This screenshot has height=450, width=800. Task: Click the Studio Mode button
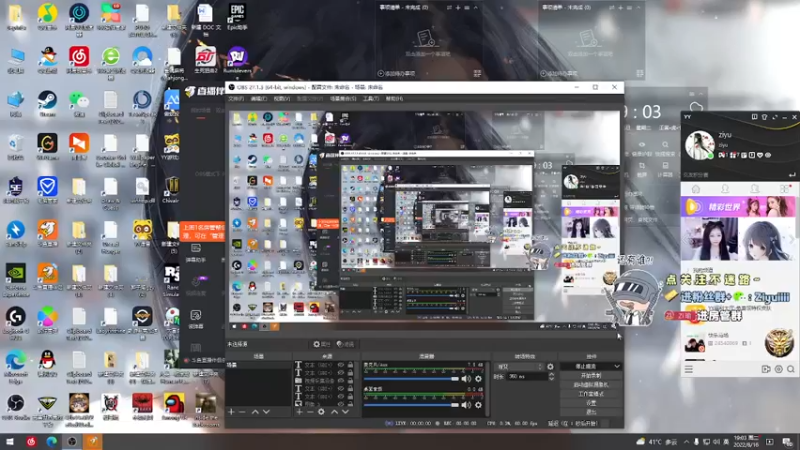coord(591,394)
